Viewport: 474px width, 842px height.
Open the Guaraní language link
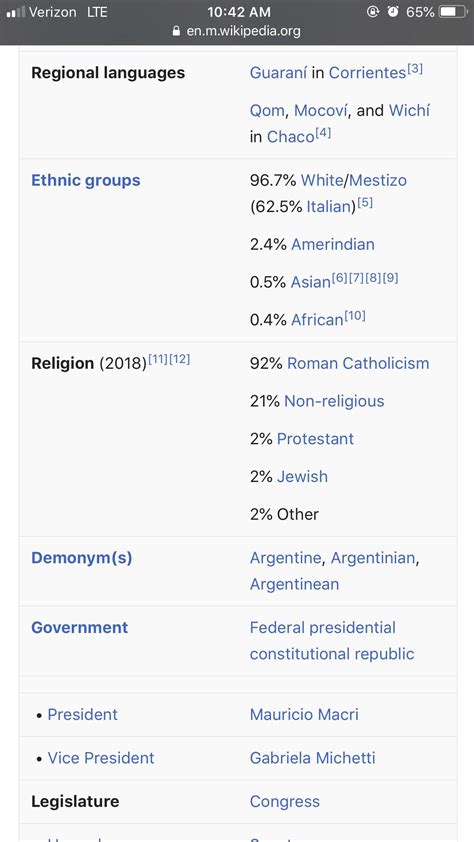click(x=278, y=73)
